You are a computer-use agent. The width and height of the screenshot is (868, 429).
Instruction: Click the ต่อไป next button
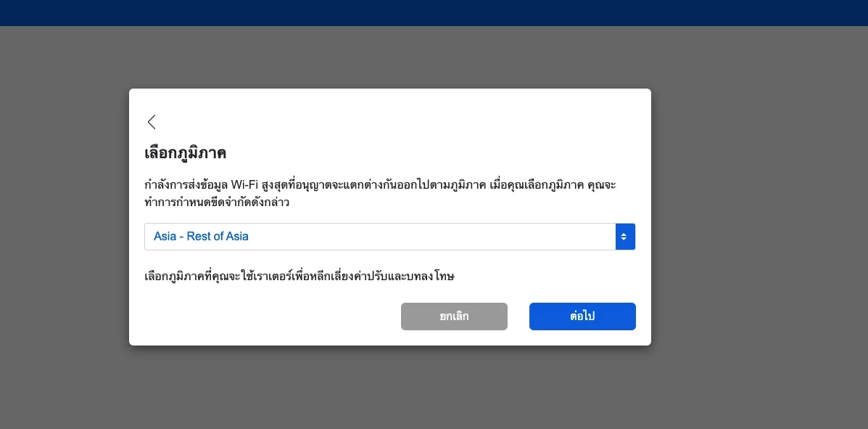pos(582,316)
